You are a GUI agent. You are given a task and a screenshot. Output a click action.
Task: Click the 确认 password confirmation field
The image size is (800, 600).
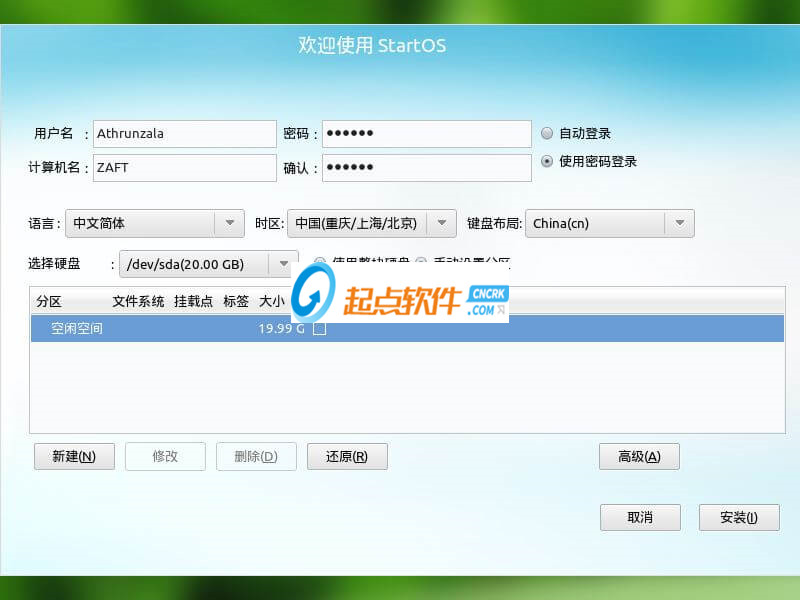[x=427, y=167]
